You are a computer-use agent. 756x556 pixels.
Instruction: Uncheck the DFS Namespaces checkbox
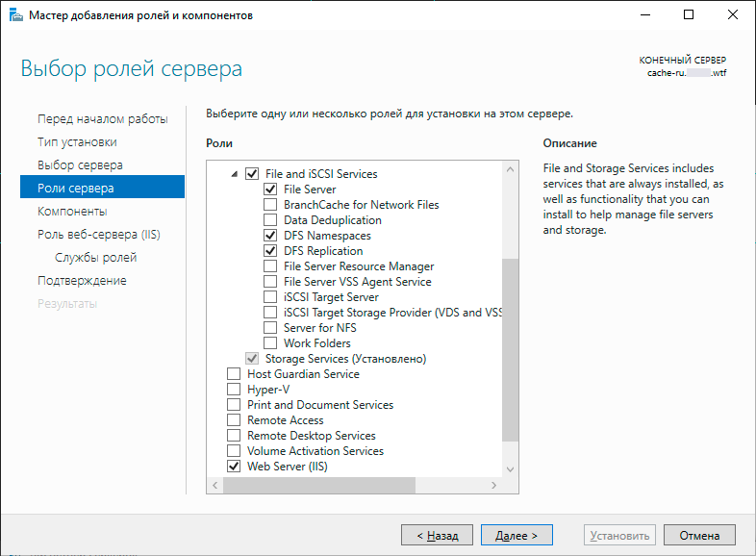(270, 236)
